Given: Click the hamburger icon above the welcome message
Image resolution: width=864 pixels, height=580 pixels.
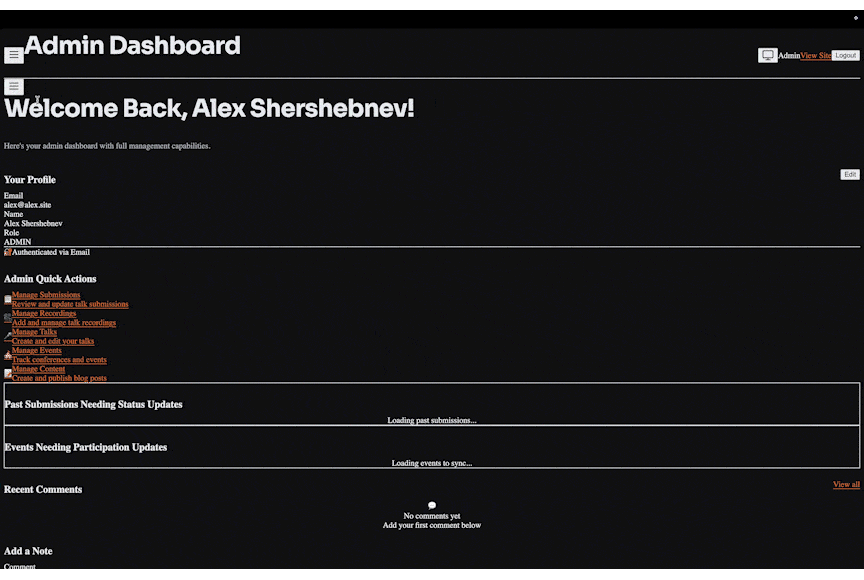Looking at the screenshot, I should pyautogui.click(x=13, y=86).
